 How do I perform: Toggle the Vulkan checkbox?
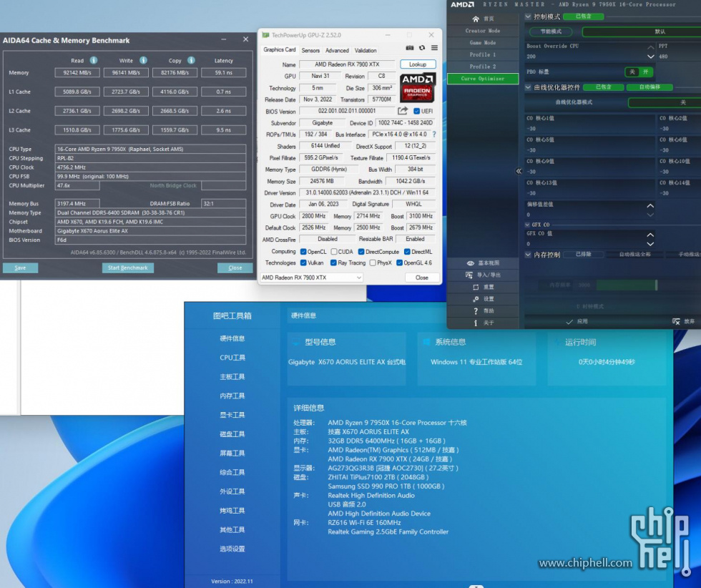pos(303,263)
